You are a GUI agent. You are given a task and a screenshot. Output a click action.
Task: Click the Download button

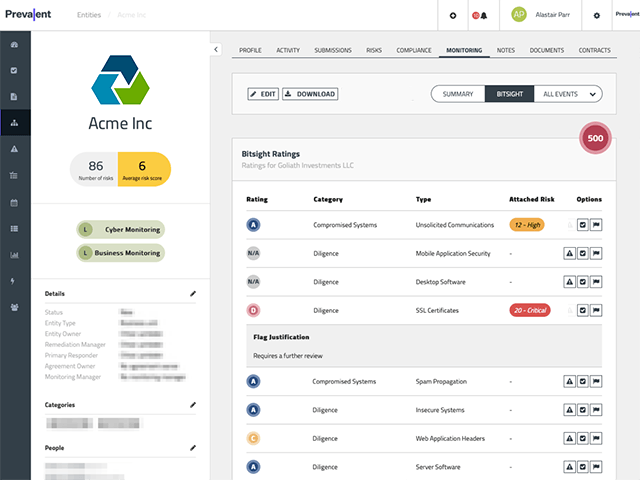(x=310, y=94)
